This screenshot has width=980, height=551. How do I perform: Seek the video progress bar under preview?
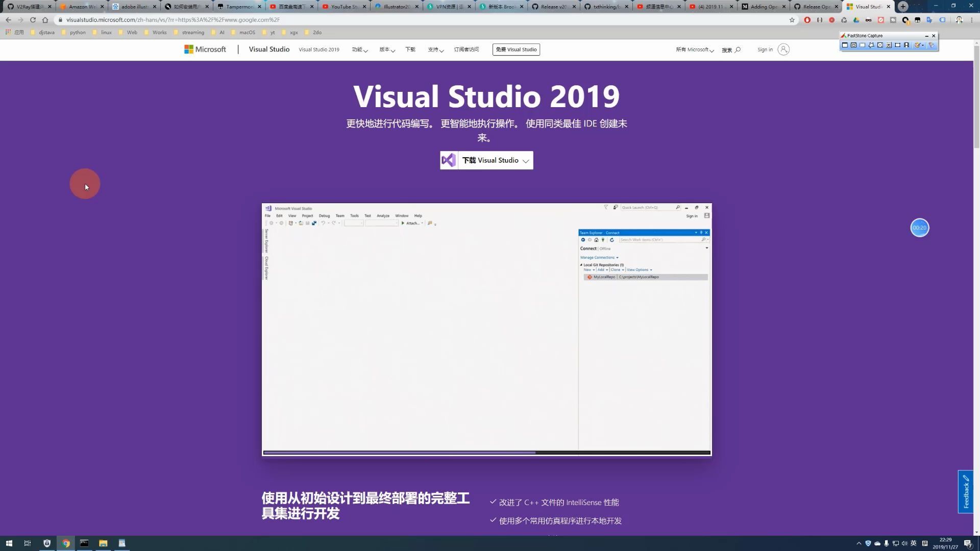(486, 453)
